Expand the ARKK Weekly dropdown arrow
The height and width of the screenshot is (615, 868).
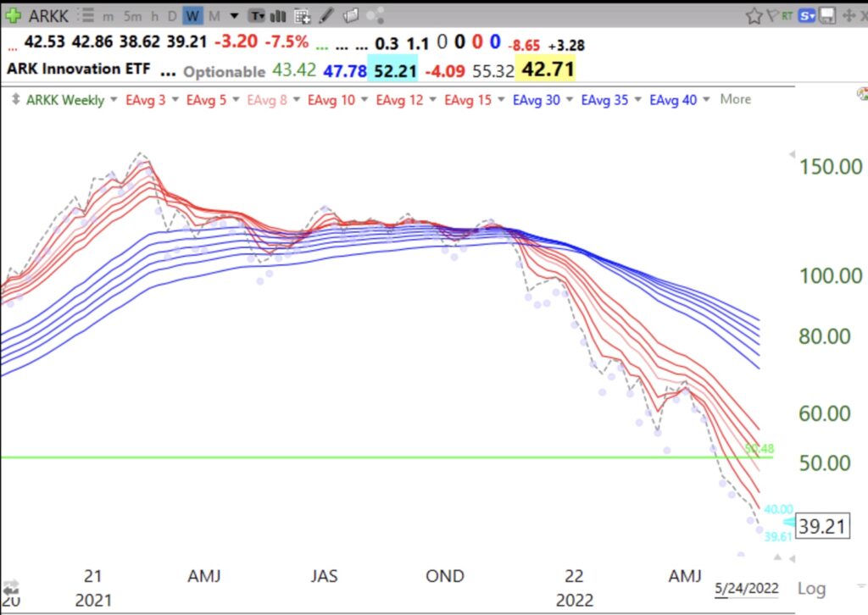[x=114, y=100]
